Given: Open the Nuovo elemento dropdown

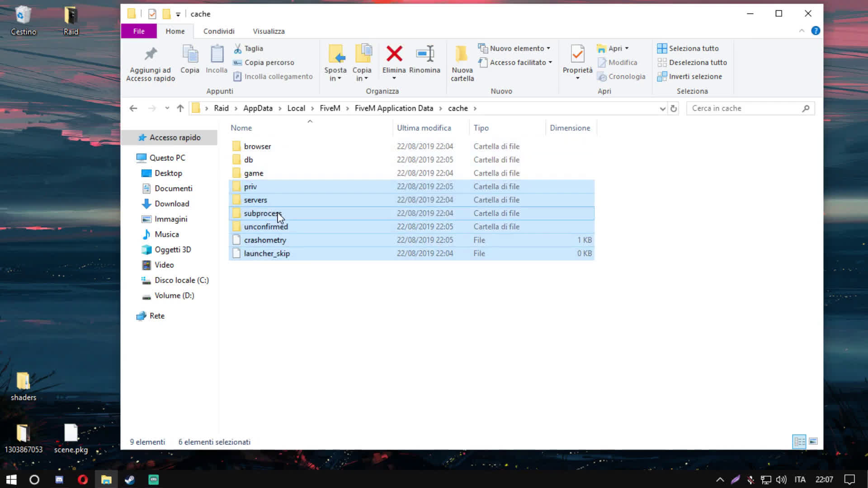Looking at the screenshot, I should pos(514,48).
